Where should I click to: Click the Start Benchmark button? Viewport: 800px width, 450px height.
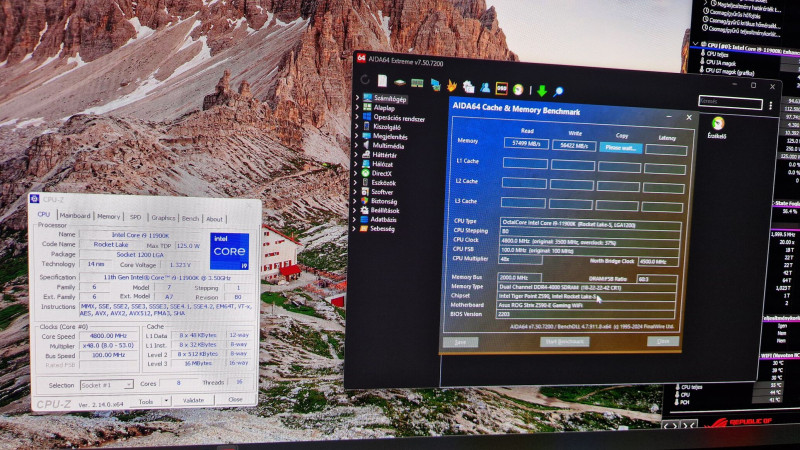(564, 341)
